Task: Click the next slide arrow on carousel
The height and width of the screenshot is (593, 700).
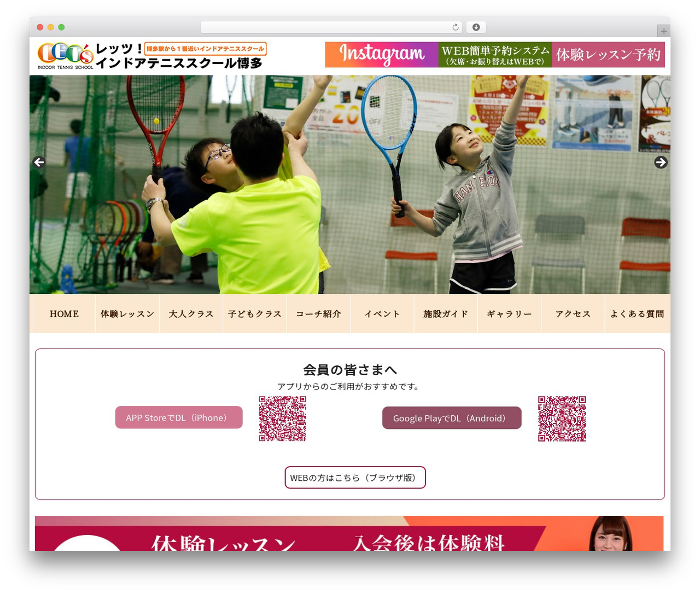Action: click(661, 162)
